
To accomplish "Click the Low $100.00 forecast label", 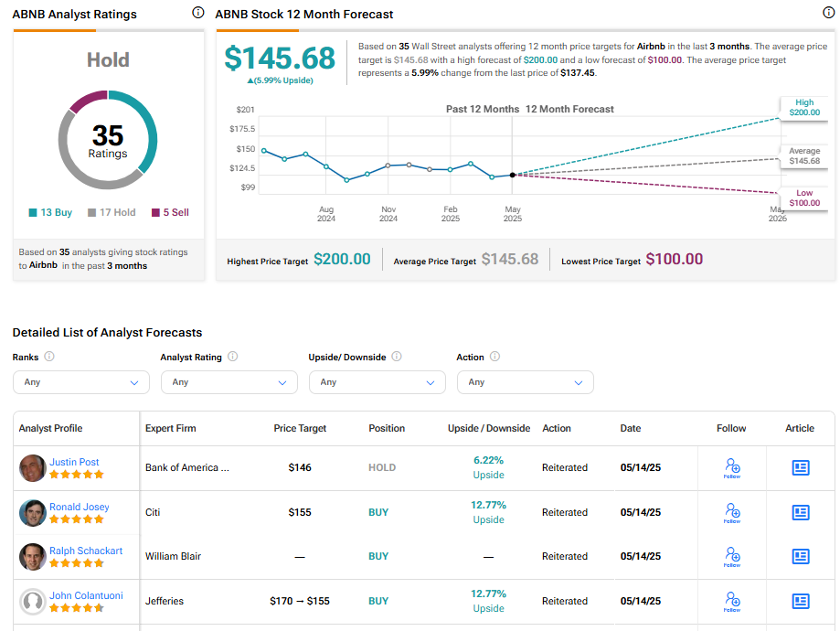I will (x=804, y=198).
